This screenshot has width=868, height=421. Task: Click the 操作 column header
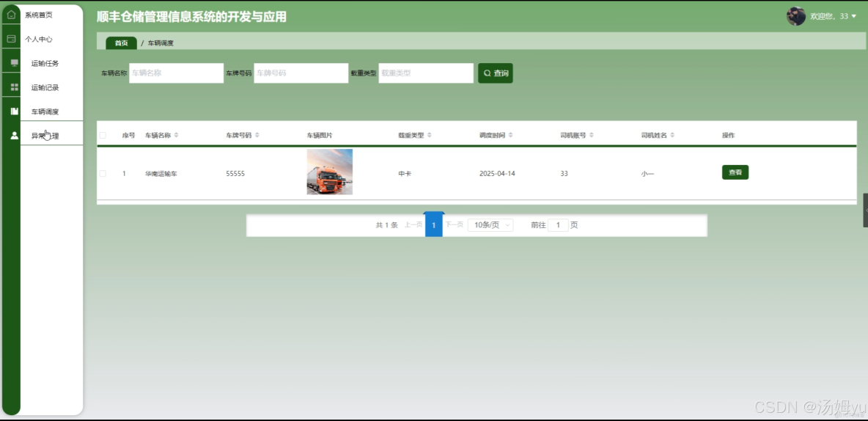[x=729, y=135]
